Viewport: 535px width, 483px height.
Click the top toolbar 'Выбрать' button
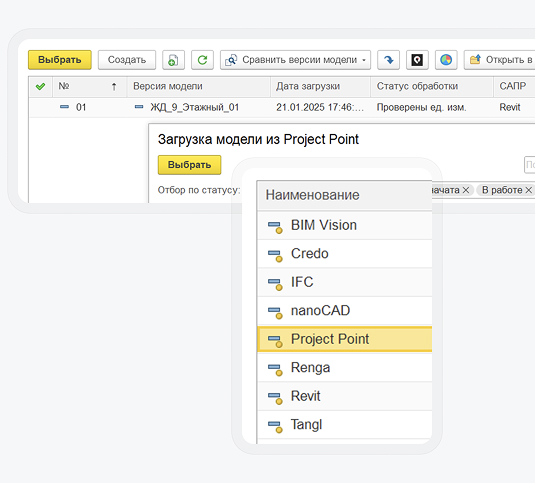pos(60,60)
